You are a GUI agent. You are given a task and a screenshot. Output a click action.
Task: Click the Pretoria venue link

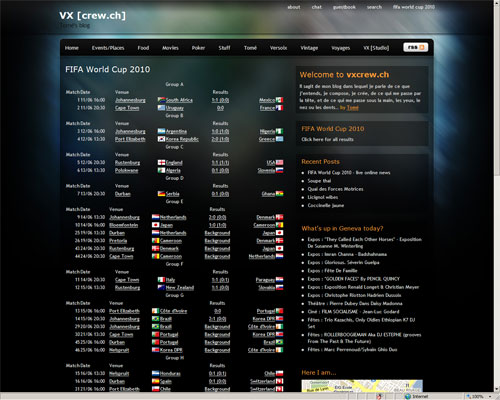pos(118,241)
